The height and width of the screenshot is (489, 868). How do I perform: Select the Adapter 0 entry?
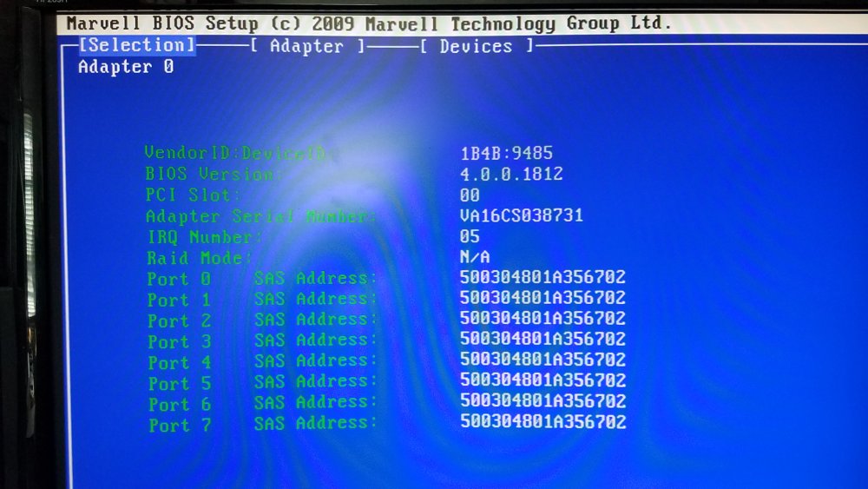pyautogui.click(x=126, y=67)
